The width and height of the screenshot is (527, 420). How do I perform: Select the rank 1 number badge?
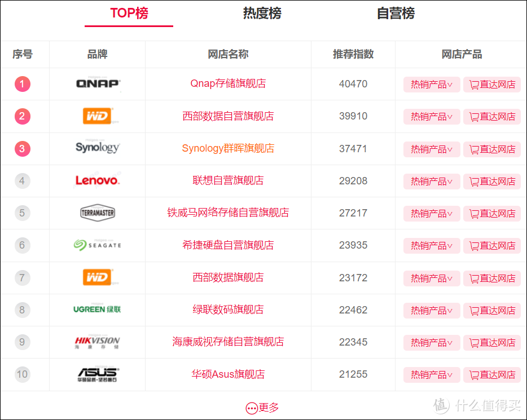(22, 84)
